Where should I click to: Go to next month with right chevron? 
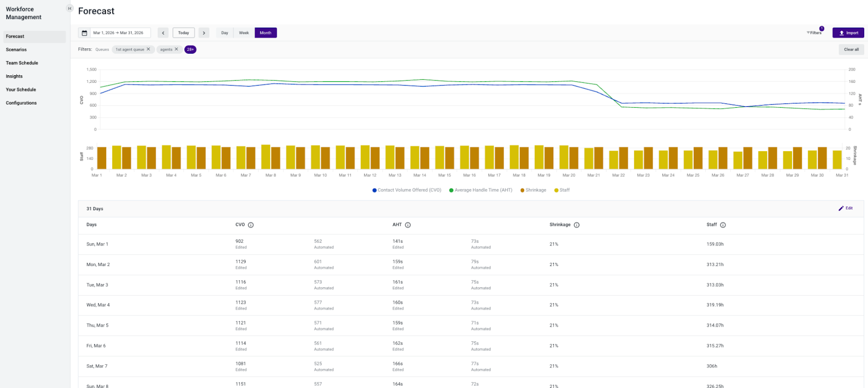point(204,33)
